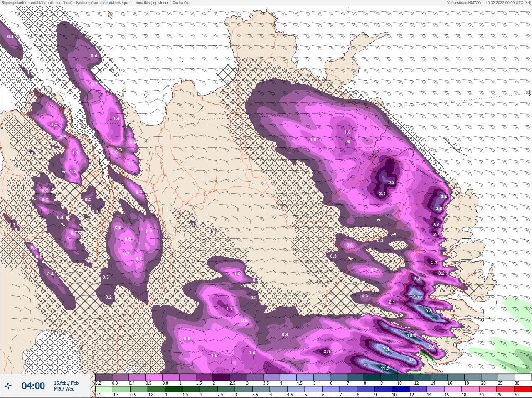Click the 04:00 forecast time label
The image size is (532, 398).
tap(33, 386)
